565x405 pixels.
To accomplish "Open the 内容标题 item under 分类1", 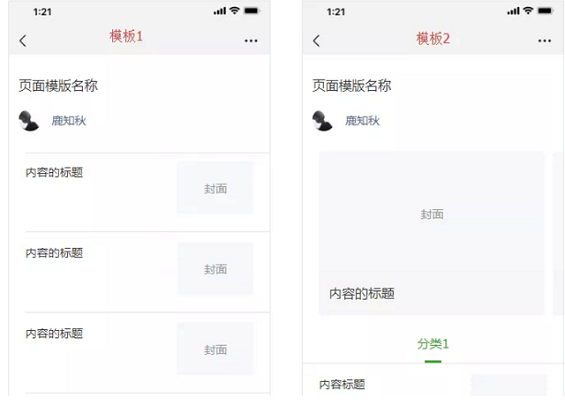I will click(x=342, y=384).
